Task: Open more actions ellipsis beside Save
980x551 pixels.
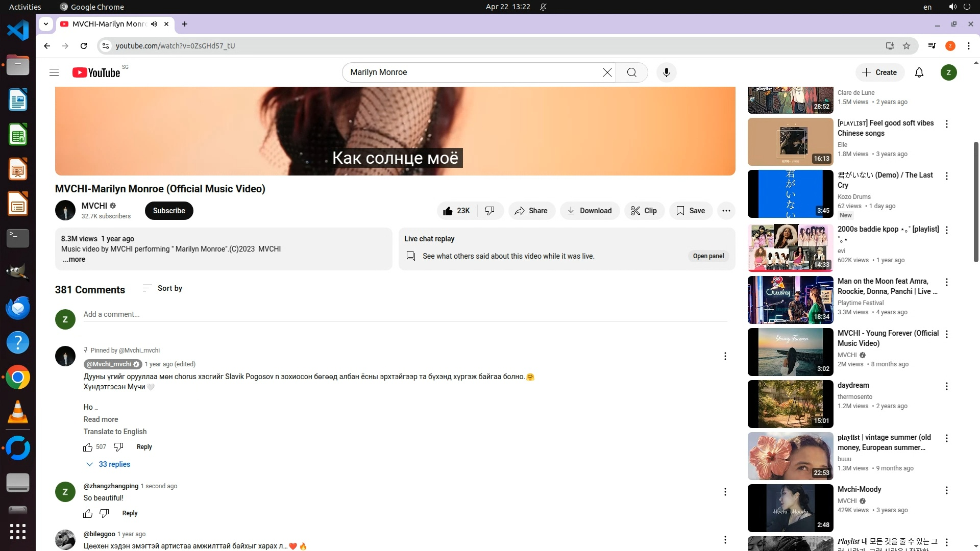Action: click(726, 211)
